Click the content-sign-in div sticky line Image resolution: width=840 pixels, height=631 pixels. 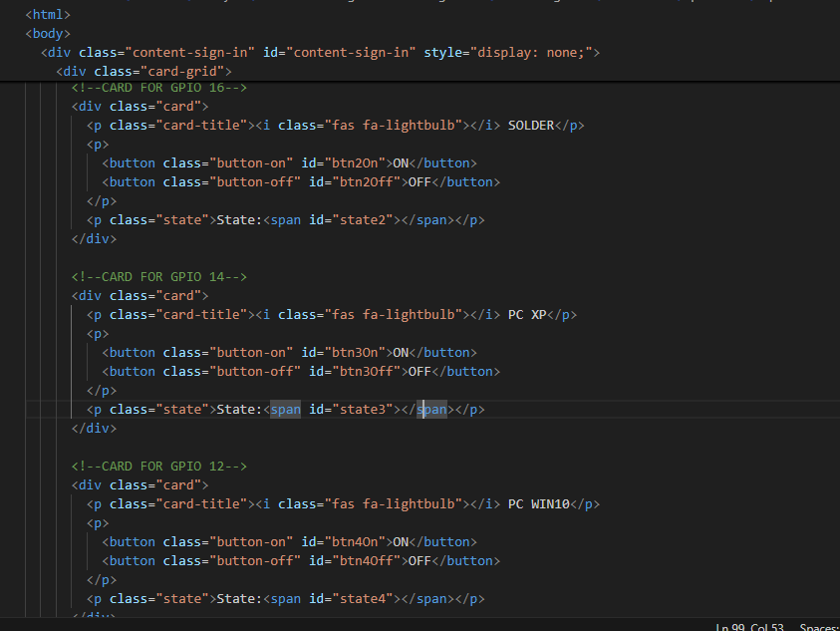pyautogui.click(x=319, y=52)
